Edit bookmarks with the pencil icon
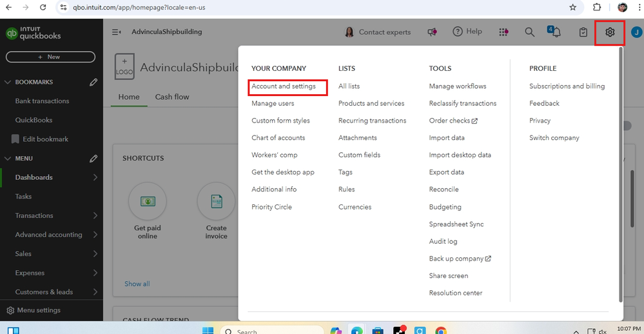644x334 pixels. click(x=93, y=82)
